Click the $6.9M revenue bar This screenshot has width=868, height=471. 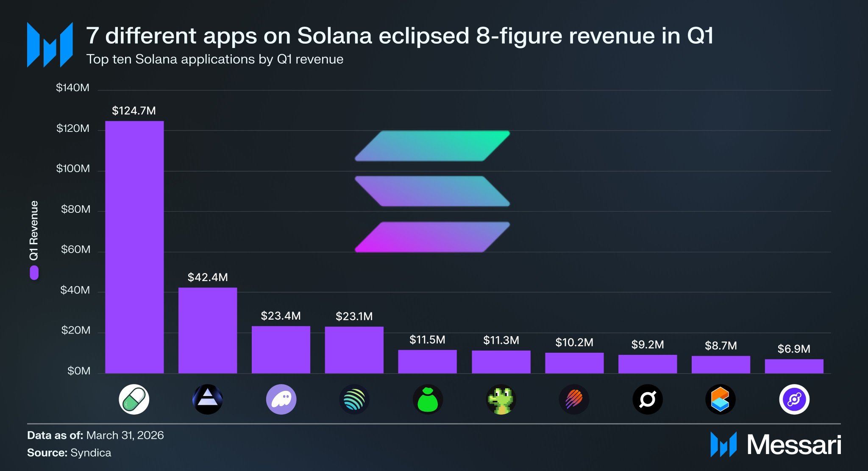click(x=794, y=366)
